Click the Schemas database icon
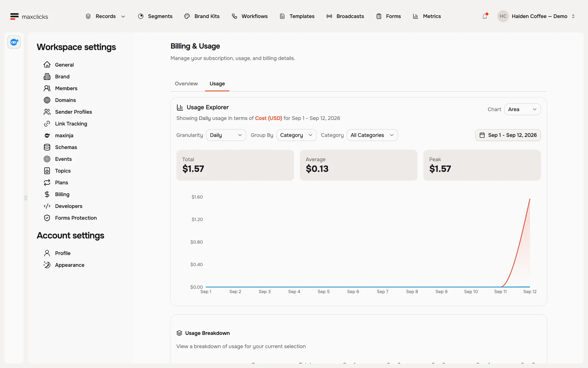The image size is (588, 368). click(47, 147)
